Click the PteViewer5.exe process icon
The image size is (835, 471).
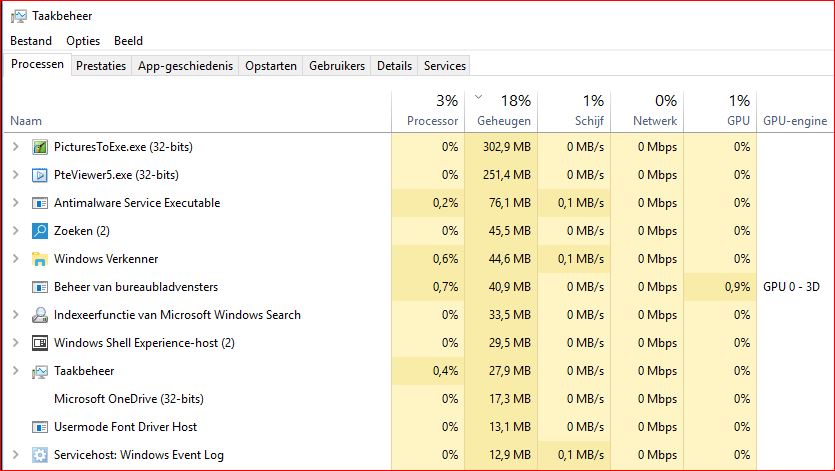pyautogui.click(x=40, y=175)
